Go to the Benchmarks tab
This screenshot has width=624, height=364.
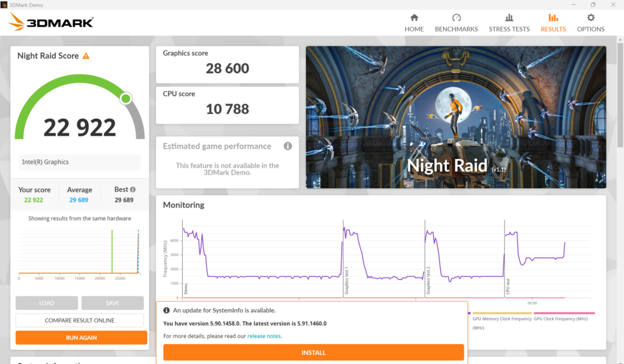click(x=456, y=23)
